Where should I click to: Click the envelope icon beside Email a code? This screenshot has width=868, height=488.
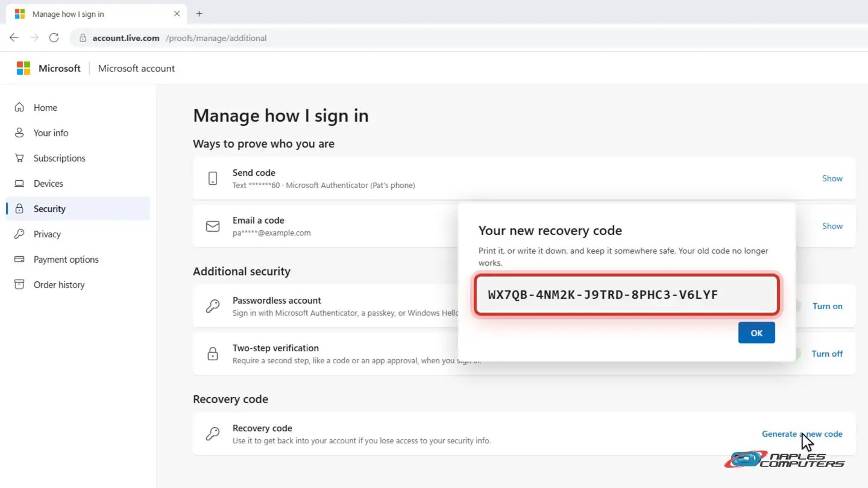213,226
